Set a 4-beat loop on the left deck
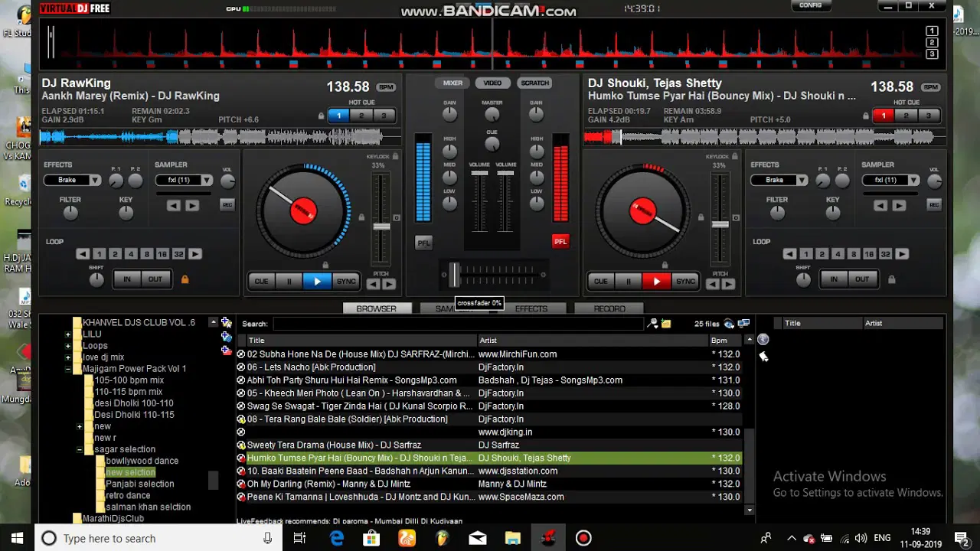Viewport: 980px width, 551px height. [131, 254]
